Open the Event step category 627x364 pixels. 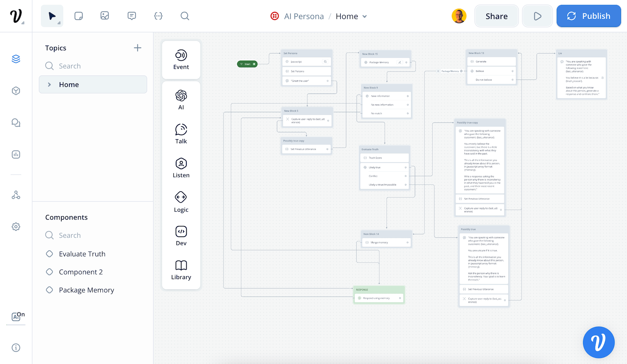click(x=181, y=60)
